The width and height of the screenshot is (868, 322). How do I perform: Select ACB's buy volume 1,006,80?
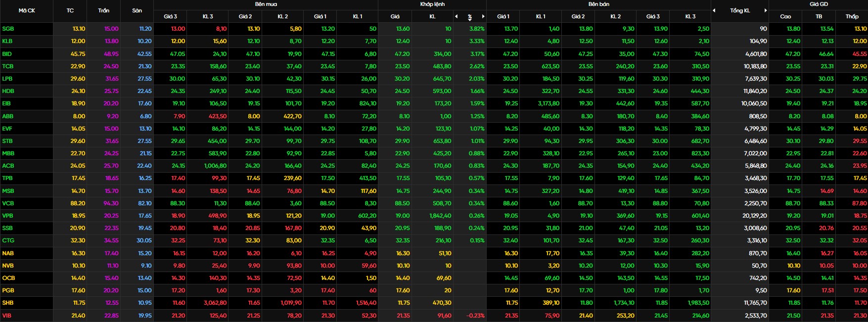point(216,166)
